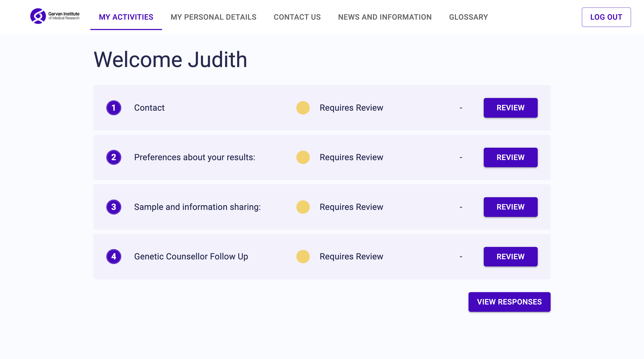Review Genetic Counsellor Follow Up
The width and height of the screenshot is (644, 359).
[x=510, y=256]
